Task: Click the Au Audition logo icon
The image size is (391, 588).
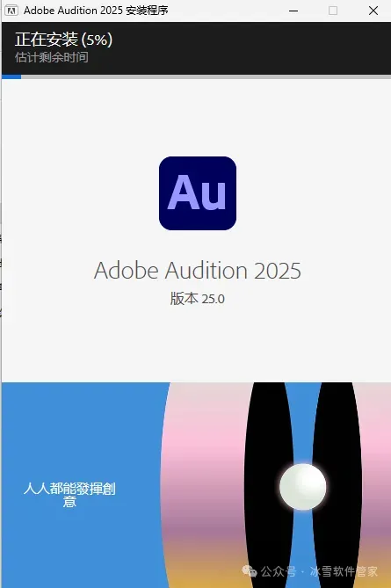Action: pyautogui.click(x=198, y=193)
